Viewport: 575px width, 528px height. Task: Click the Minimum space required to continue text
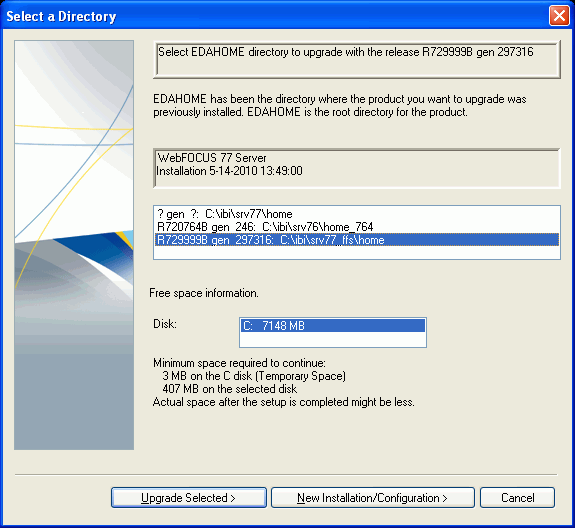pyautogui.click(x=239, y=363)
